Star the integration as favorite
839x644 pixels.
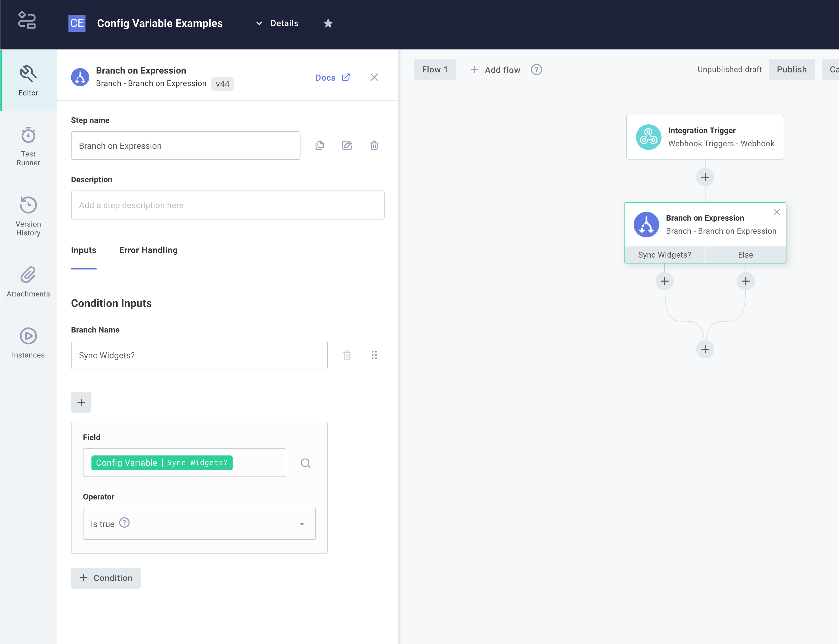pyautogui.click(x=328, y=23)
